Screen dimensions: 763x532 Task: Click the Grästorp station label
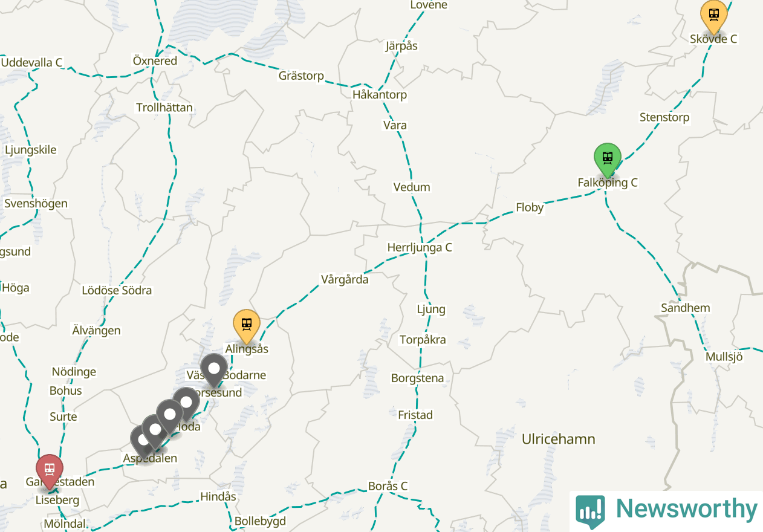point(301,76)
